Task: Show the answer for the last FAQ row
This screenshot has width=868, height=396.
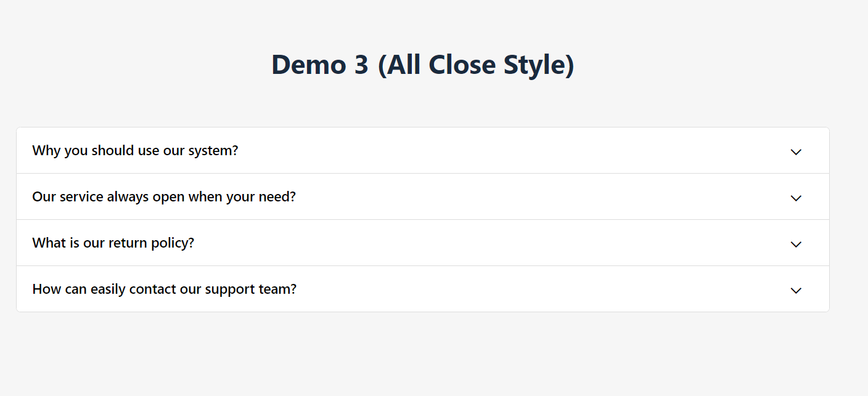Action: pyautogui.click(x=423, y=289)
